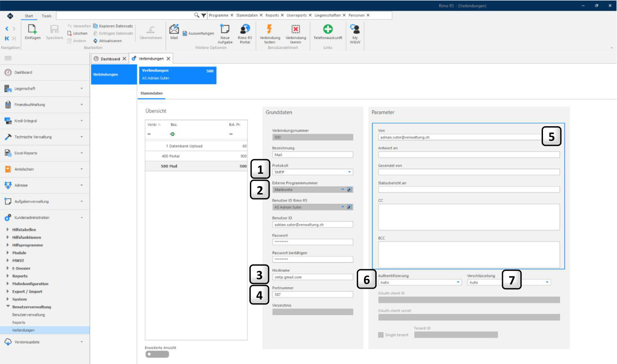Viewport: 617px width, 364px height.
Task: Click the Speichern save icon
Action: pyautogui.click(x=54, y=29)
